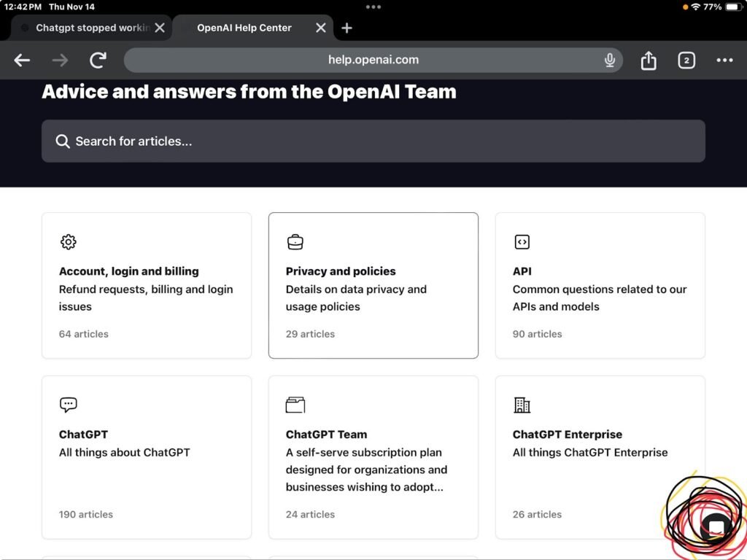
Task: Click the 'Search for articles...' field
Action: tap(373, 141)
